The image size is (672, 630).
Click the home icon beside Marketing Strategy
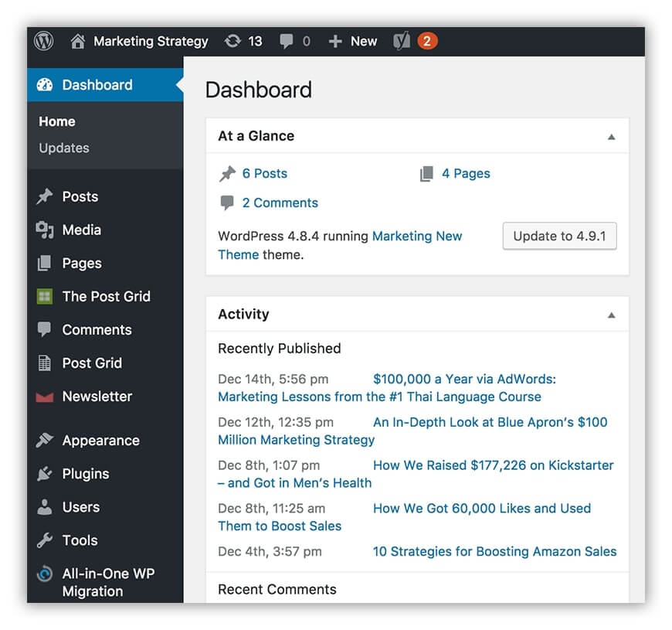[x=77, y=41]
